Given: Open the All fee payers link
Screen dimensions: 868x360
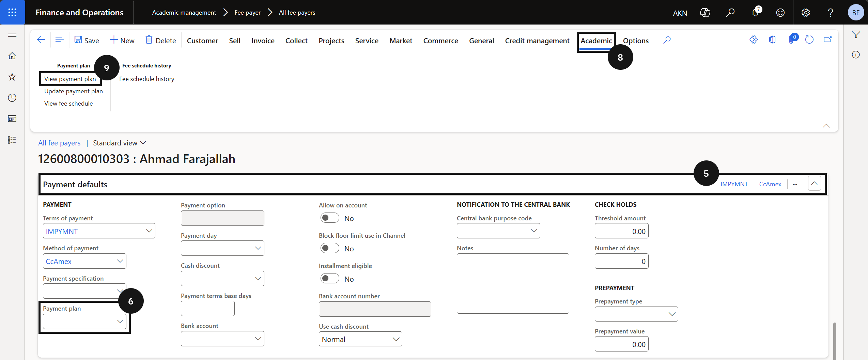Looking at the screenshot, I should coord(59,143).
